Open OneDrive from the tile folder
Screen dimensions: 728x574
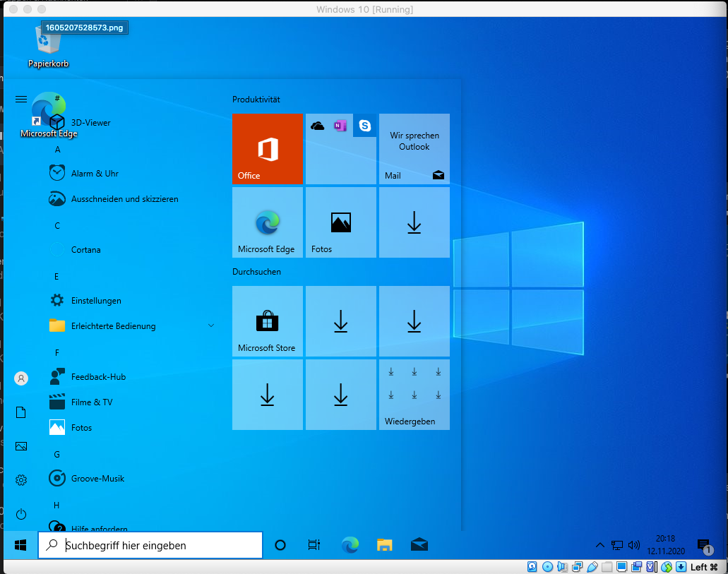pyautogui.click(x=318, y=126)
